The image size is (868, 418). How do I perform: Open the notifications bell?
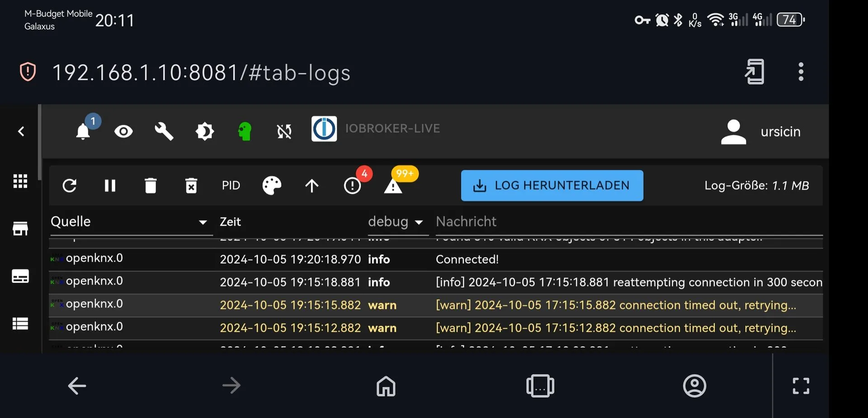pyautogui.click(x=83, y=132)
